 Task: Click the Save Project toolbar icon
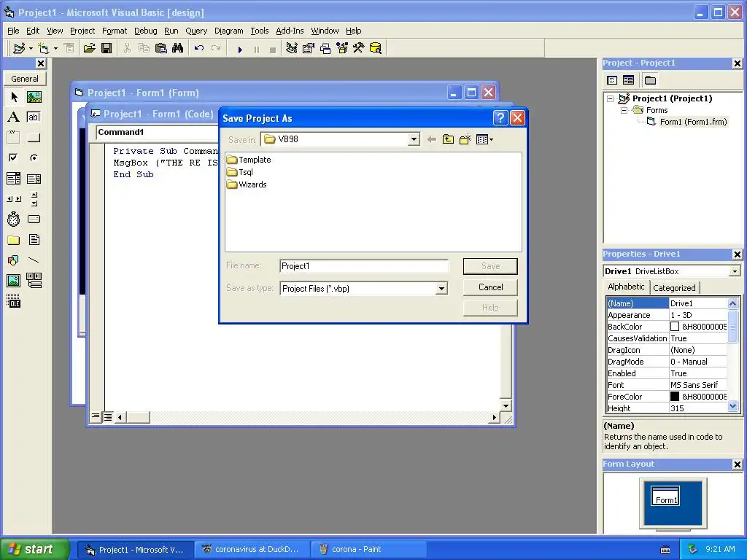point(107,48)
